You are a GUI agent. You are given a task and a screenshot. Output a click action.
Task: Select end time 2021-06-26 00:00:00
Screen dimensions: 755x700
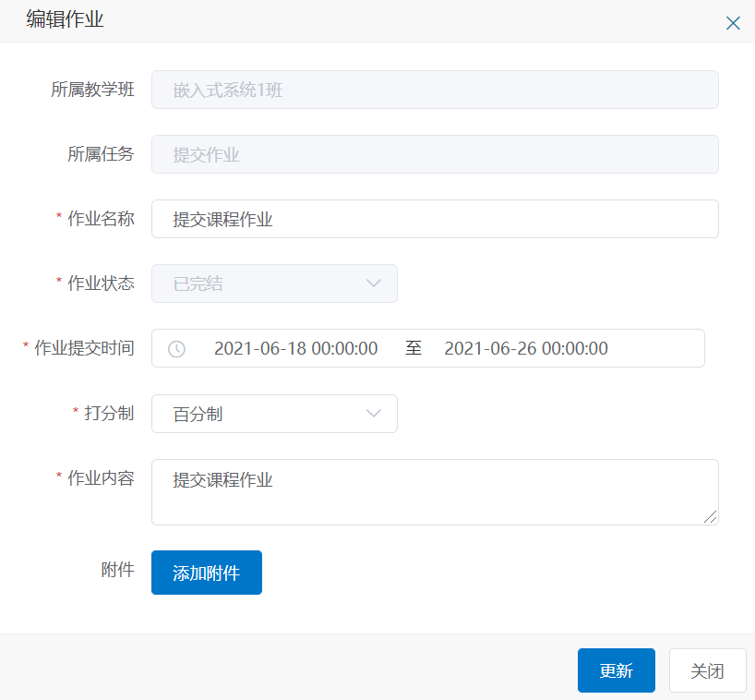526,348
